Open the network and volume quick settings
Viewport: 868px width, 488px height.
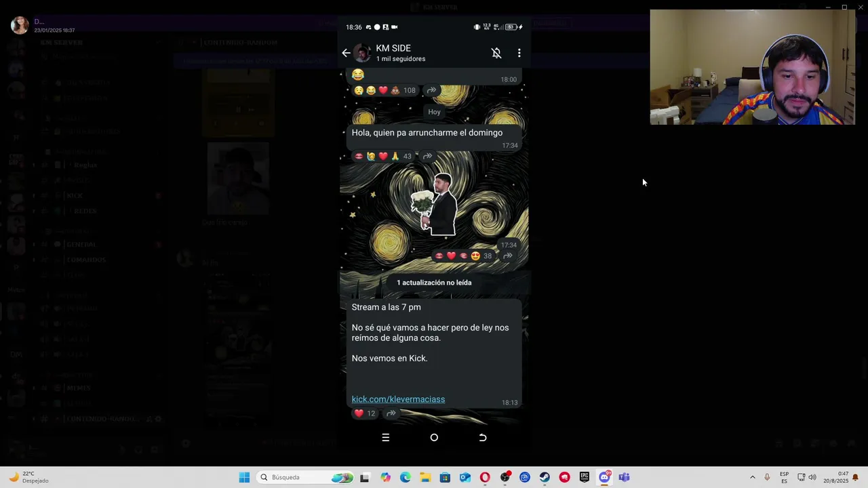[807, 477]
